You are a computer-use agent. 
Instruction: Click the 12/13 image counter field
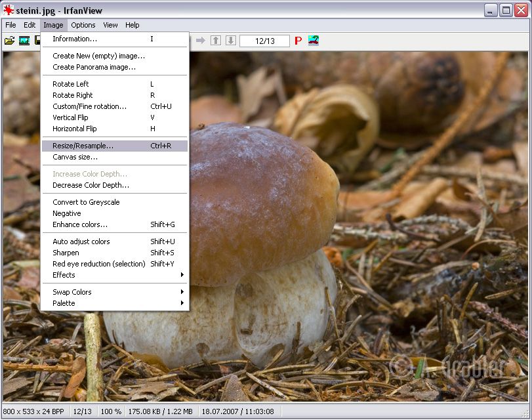pyautogui.click(x=264, y=41)
